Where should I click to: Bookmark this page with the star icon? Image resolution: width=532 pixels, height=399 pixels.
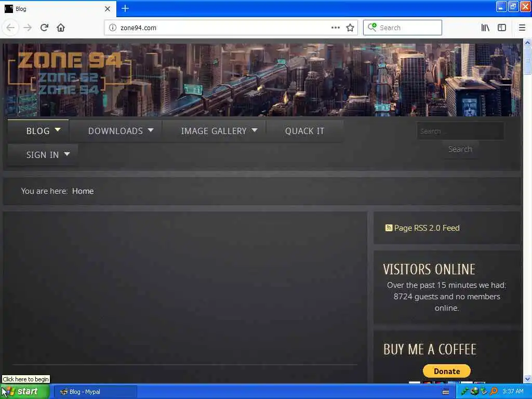pos(350,28)
